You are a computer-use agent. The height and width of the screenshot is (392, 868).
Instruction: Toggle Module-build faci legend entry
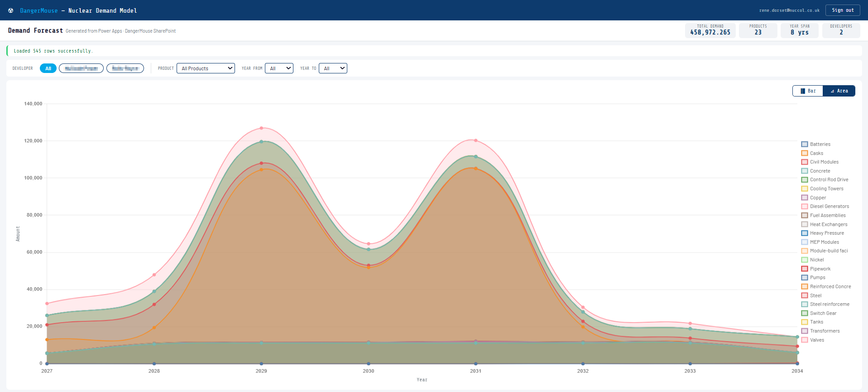coord(825,251)
